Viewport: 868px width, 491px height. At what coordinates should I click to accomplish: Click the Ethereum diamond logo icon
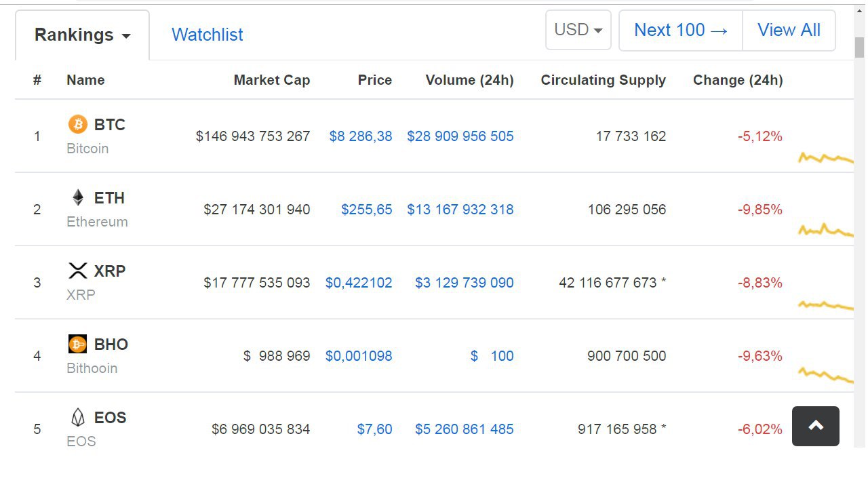point(78,197)
